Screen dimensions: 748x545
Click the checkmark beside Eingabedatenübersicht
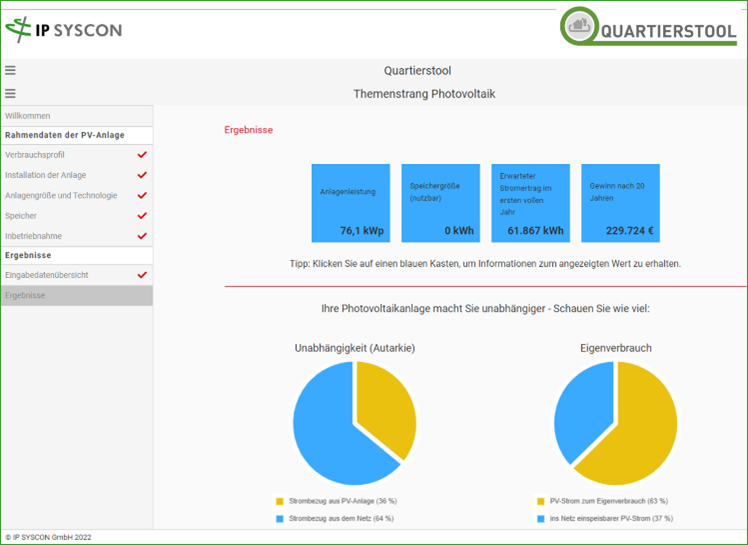pyautogui.click(x=142, y=275)
